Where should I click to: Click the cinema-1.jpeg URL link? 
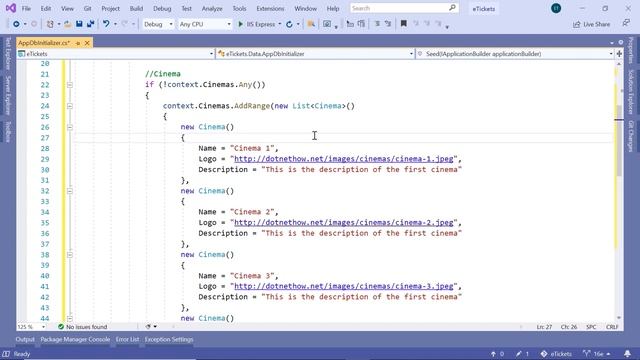pyautogui.click(x=344, y=159)
